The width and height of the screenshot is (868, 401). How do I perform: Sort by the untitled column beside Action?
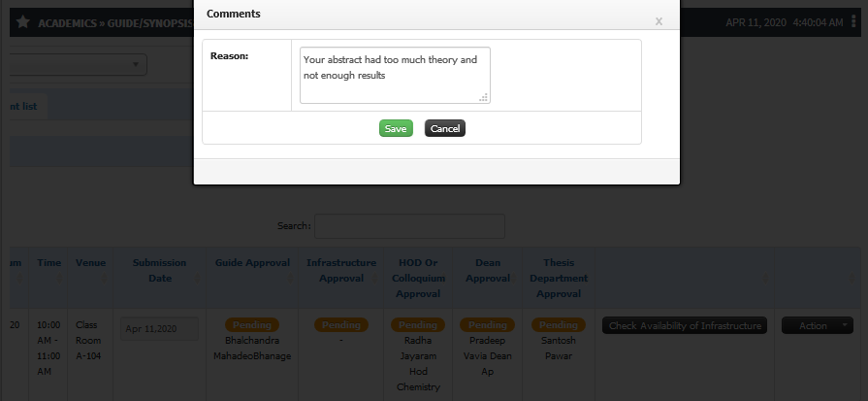pyautogui.click(x=685, y=278)
